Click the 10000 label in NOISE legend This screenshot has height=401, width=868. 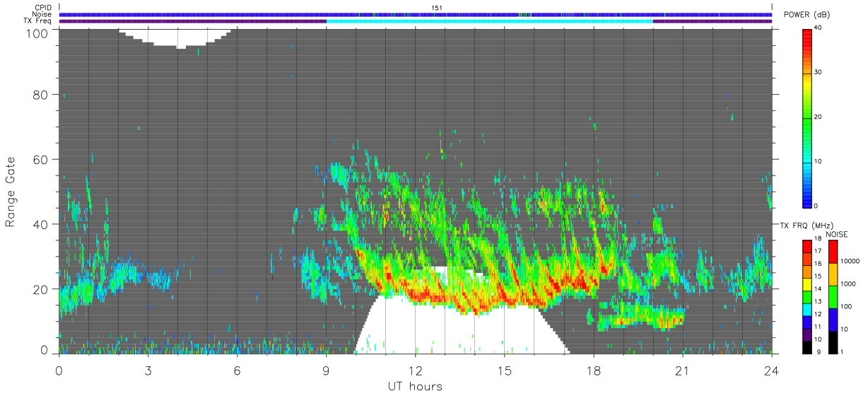[x=852, y=260]
